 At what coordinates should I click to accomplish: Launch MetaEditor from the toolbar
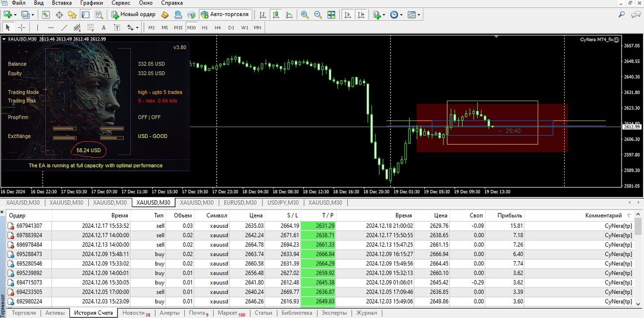[x=165, y=14]
